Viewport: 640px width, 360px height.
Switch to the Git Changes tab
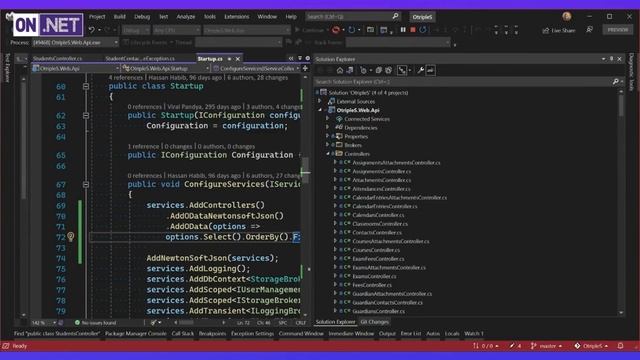pyautogui.click(x=374, y=322)
